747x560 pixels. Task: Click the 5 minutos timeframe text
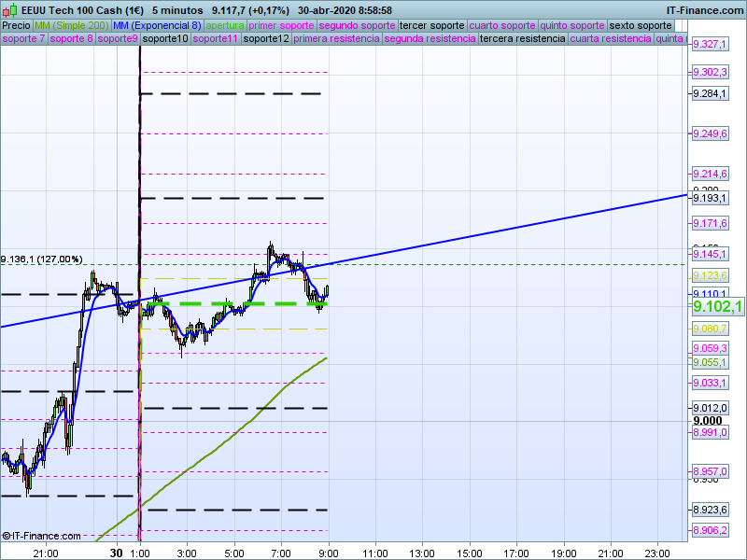tap(177, 10)
